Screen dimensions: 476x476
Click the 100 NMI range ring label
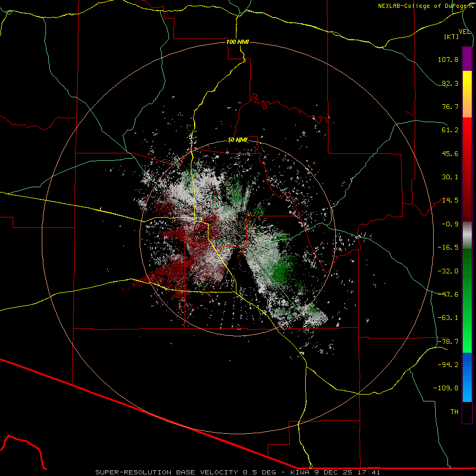coord(237,42)
